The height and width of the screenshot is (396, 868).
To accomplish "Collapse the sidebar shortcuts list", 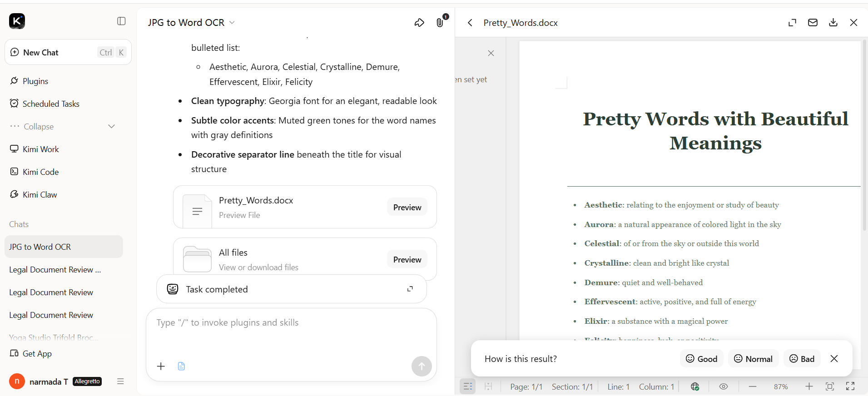I will tap(63, 126).
